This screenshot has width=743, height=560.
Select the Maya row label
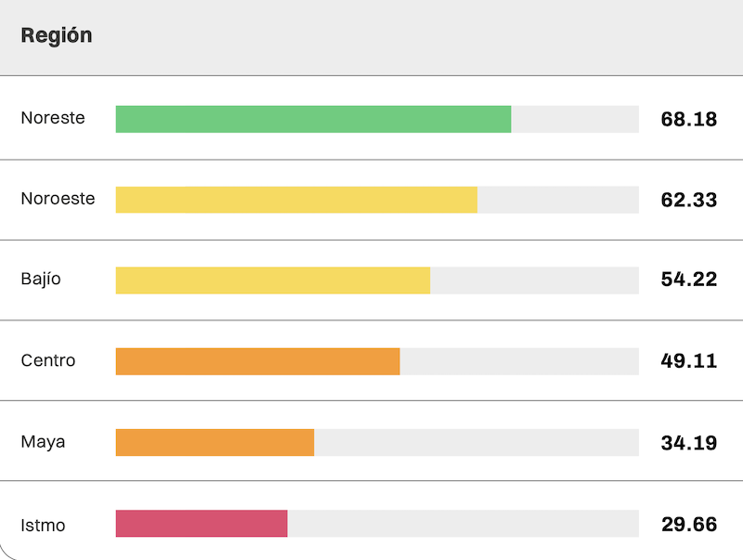pyautogui.click(x=44, y=442)
